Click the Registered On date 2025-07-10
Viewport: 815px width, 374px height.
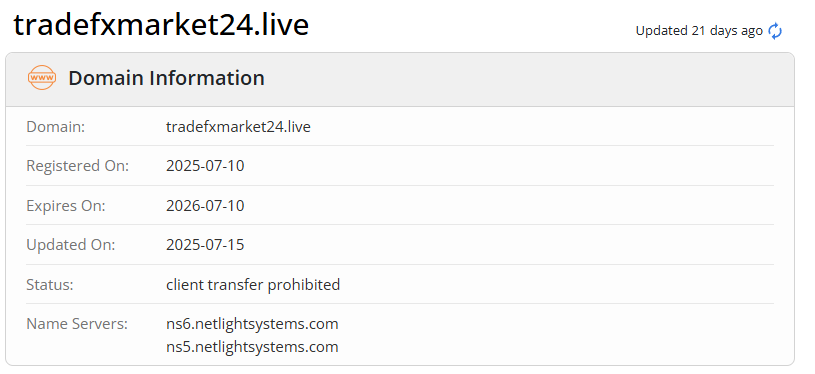pos(205,166)
